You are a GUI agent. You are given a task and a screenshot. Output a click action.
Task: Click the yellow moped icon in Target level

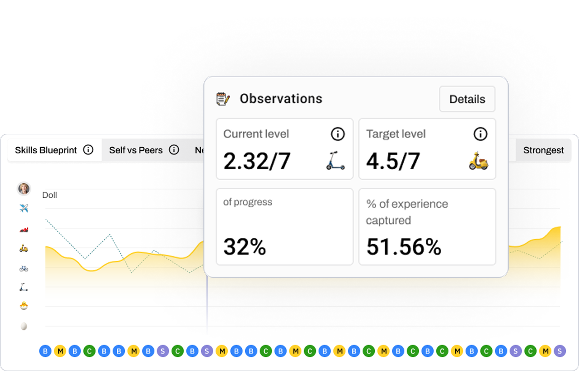(x=479, y=161)
